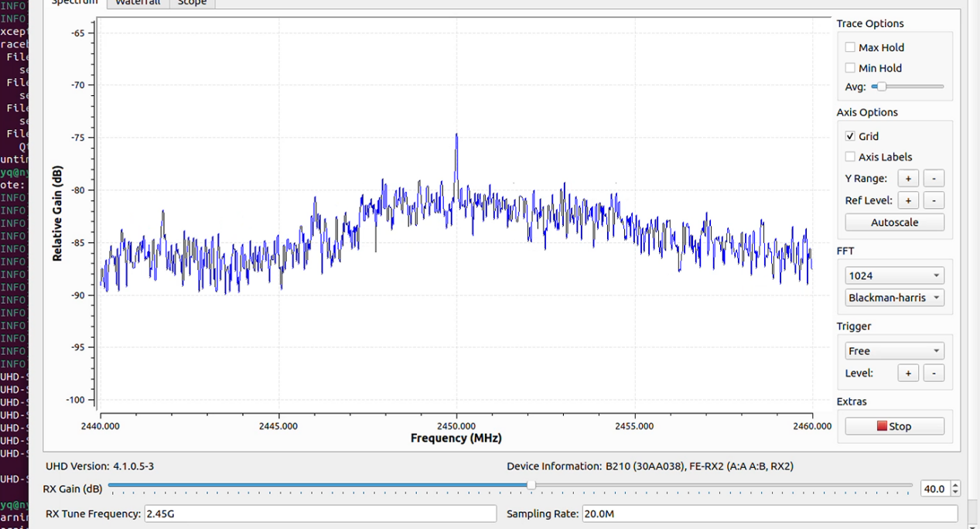Screen dimensions: 980x529
Task: Enable the Max Hold checkbox
Action: 850,47
